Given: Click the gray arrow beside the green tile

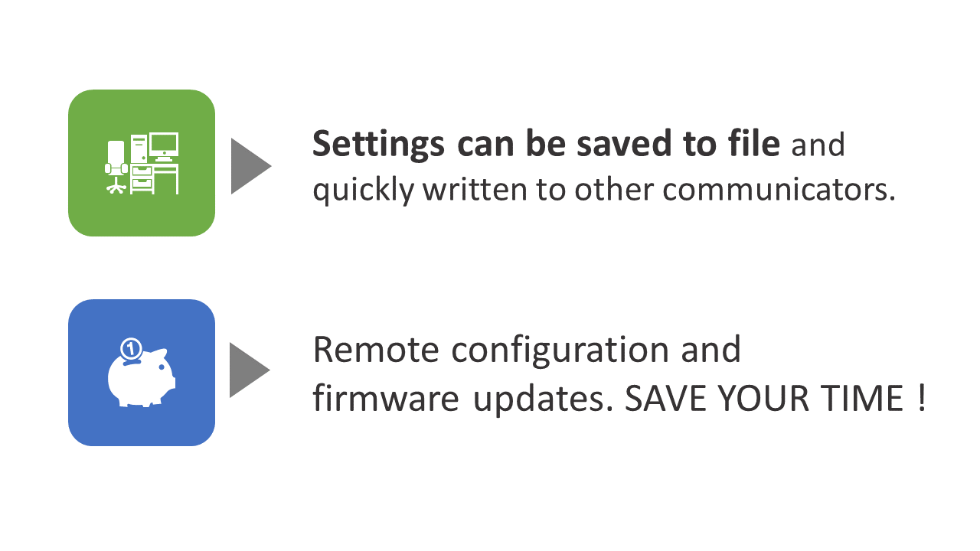Looking at the screenshot, I should (x=251, y=166).
